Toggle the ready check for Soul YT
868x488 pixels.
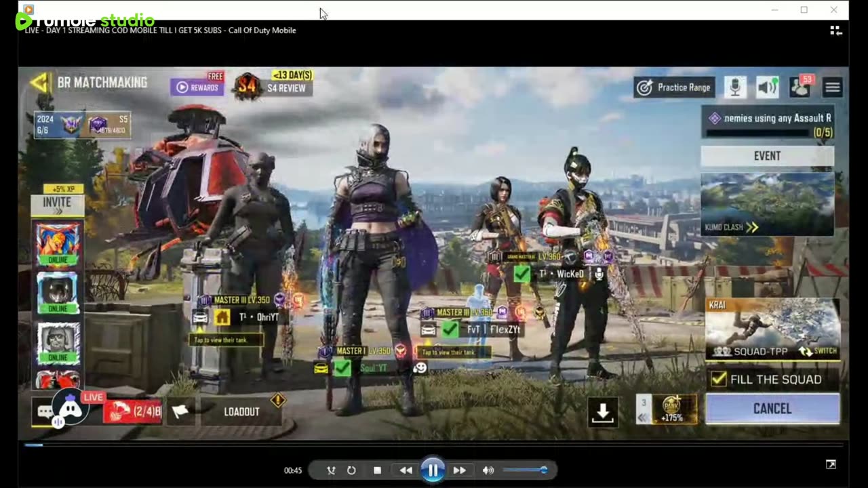click(342, 368)
